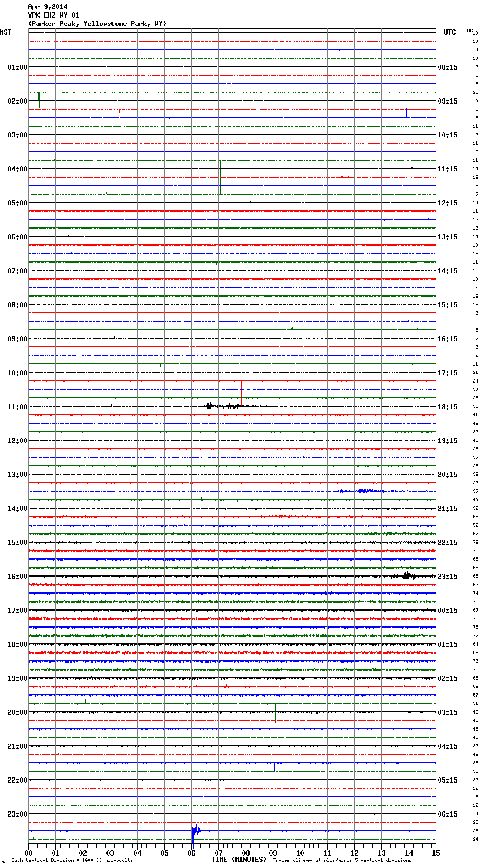Viewport: 481px width, 868px height.
Task: Click the '04:15' UTC time label
Action: click(448, 746)
